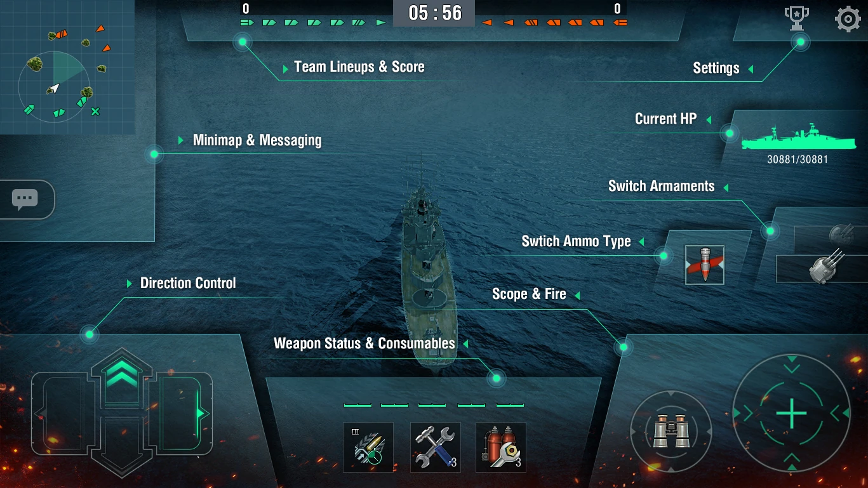The height and width of the screenshot is (488, 868).
Task: Steer right using the right rudder arrow
Action: click(x=185, y=414)
